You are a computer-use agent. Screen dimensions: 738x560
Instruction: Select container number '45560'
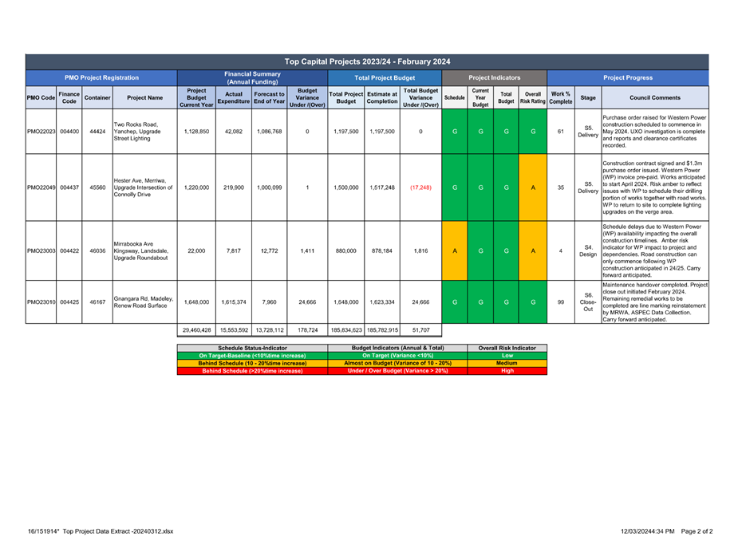pos(97,187)
